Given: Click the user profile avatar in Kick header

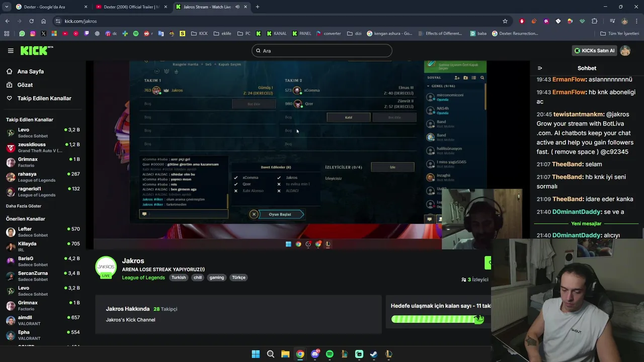Looking at the screenshot, I should [x=625, y=51].
